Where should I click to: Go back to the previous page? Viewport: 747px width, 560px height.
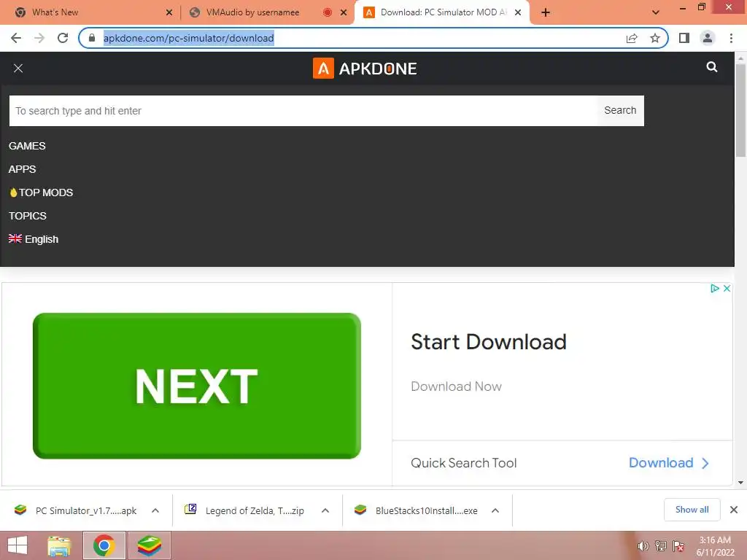(x=16, y=38)
